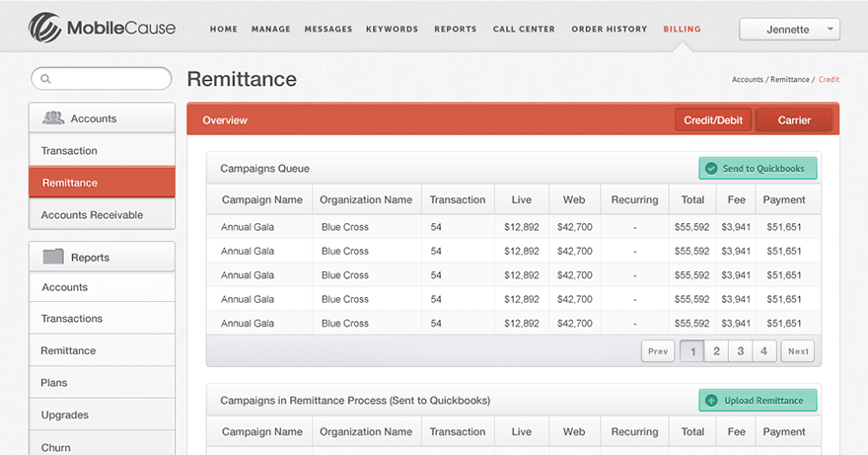The height and width of the screenshot is (455, 868).
Task: Select Transaction in Accounts sidebar
Action: [x=69, y=151]
